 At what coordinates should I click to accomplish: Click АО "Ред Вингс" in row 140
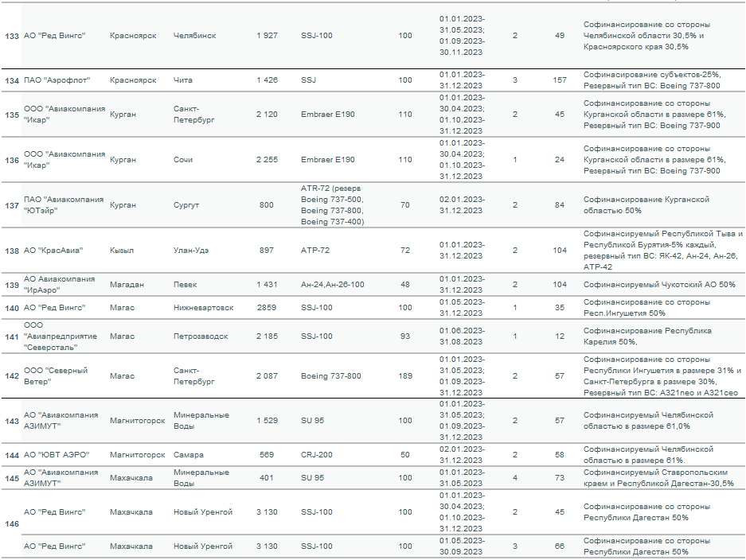click(55, 308)
